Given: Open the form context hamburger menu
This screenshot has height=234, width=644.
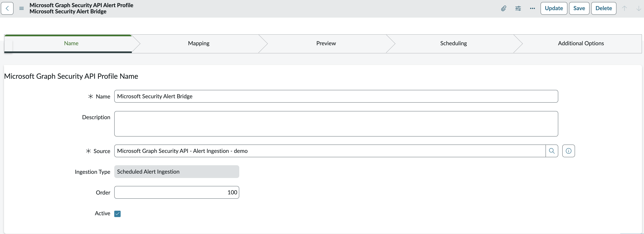Looking at the screenshot, I should point(22,8).
